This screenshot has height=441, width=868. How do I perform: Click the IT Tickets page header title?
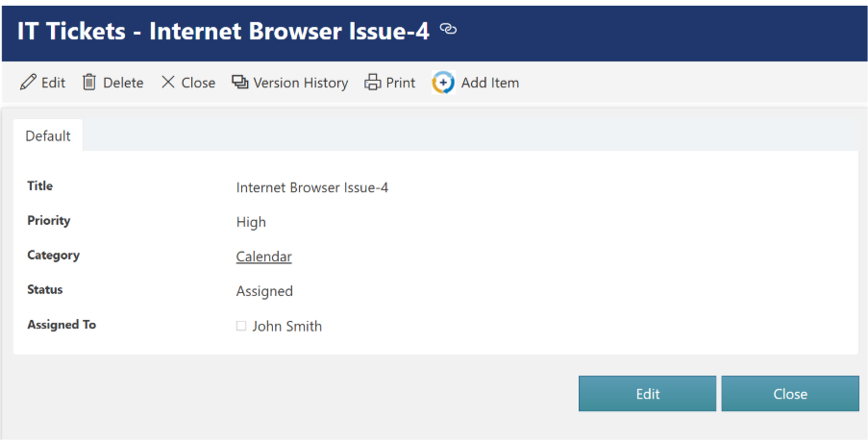(223, 31)
